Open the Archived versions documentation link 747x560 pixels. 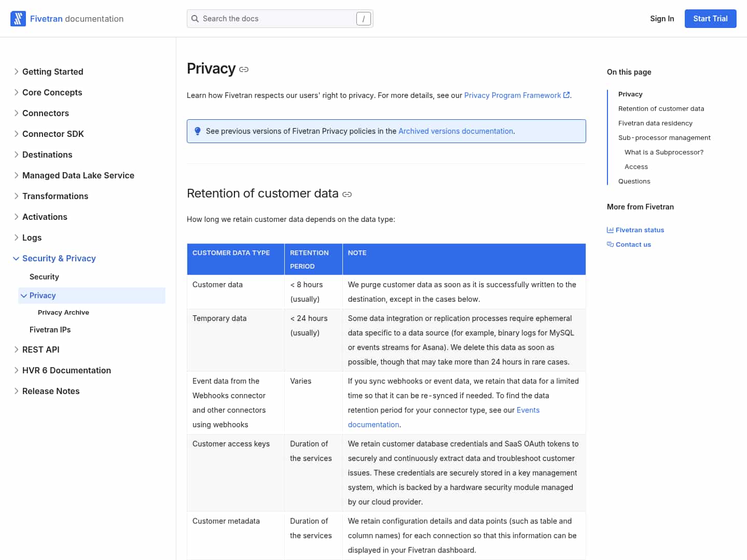point(456,131)
